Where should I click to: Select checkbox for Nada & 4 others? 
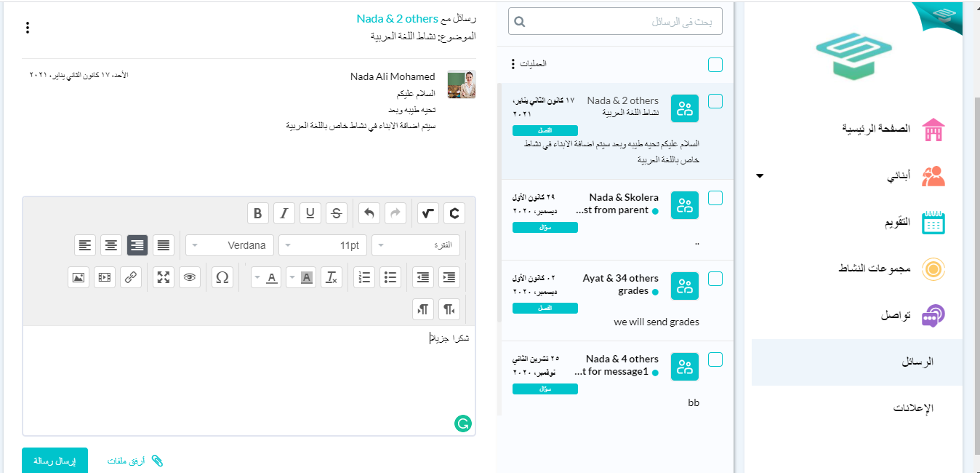click(x=715, y=359)
